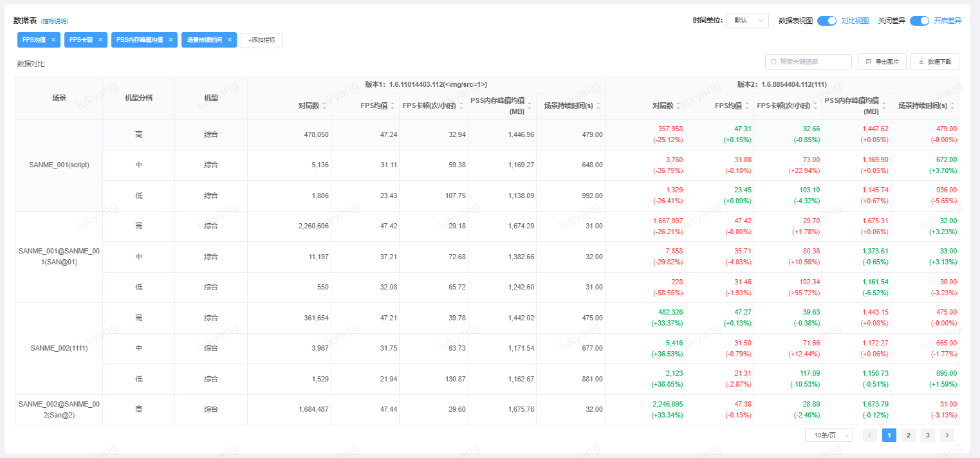Toggle the 数据表视图/对比视图 switch
Screen dimensions: 980x458
click(x=826, y=21)
